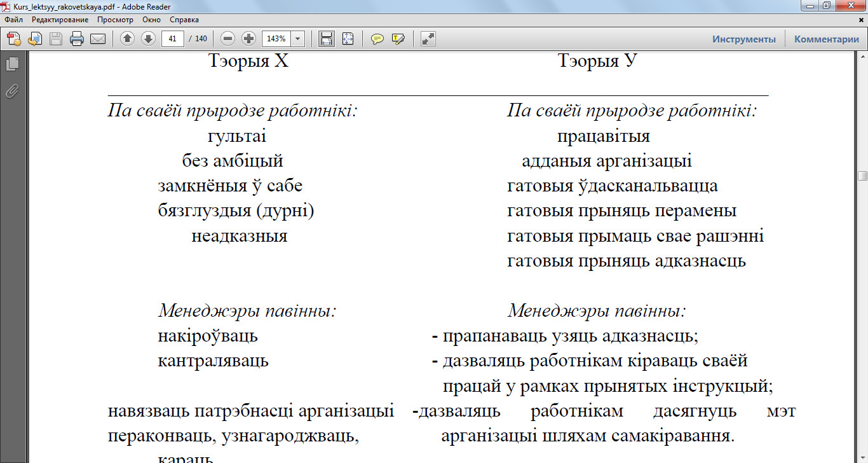This screenshot has height=463, width=868.
Task: Click the text гатовыя прымаць свае рашэнні
Action: [635, 237]
